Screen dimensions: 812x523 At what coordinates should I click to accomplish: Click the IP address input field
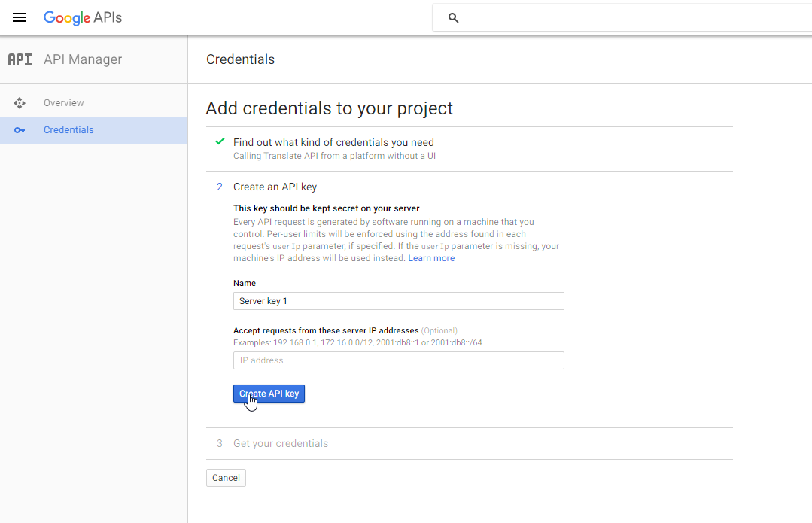click(x=398, y=360)
